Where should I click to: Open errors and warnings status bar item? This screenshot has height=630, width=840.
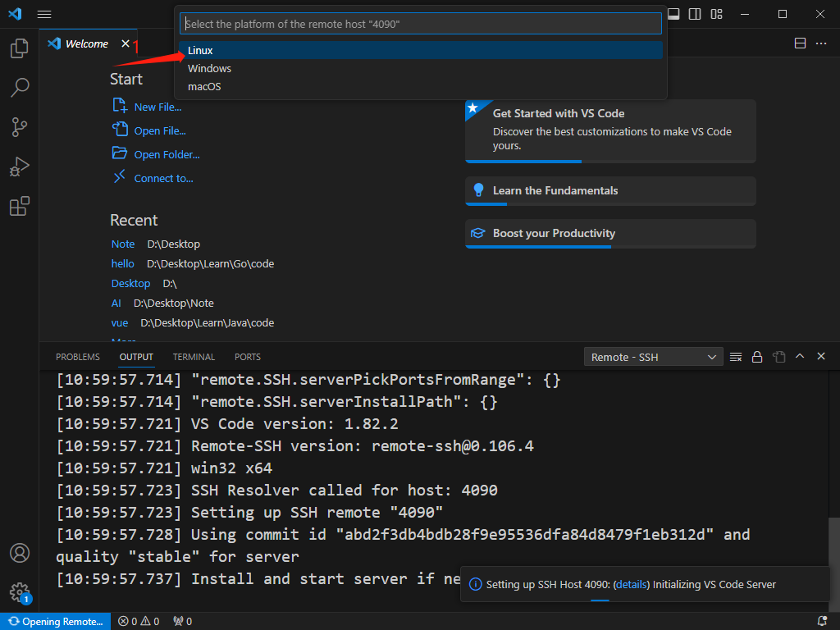pos(139,622)
